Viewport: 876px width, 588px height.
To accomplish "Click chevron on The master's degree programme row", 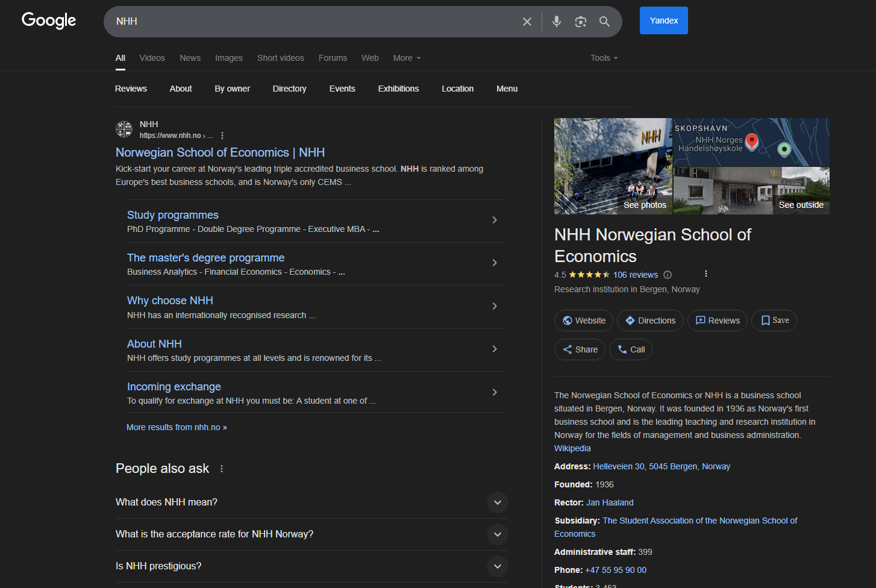I will [x=495, y=263].
